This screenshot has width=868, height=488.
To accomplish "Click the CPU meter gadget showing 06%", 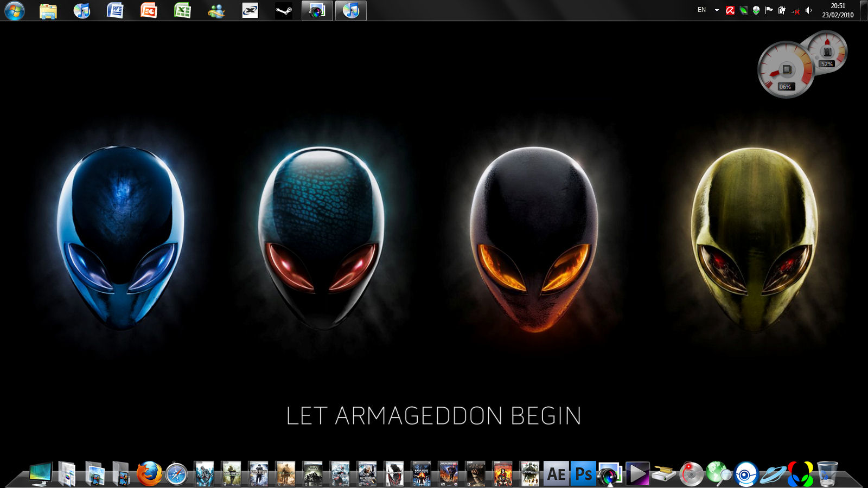I will point(786,70).
